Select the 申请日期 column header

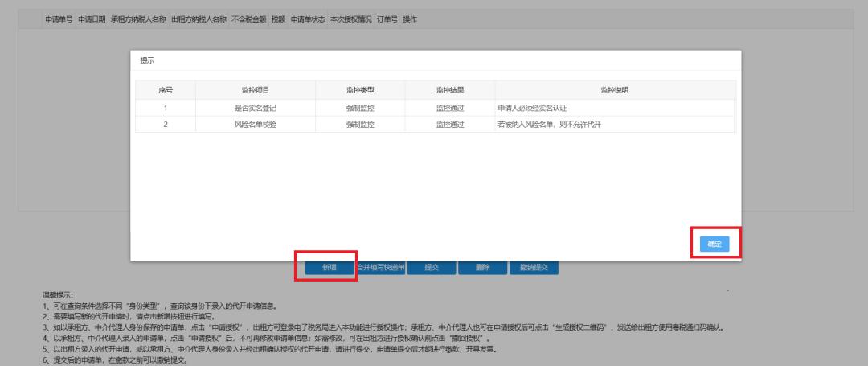(x=92, y=19)
